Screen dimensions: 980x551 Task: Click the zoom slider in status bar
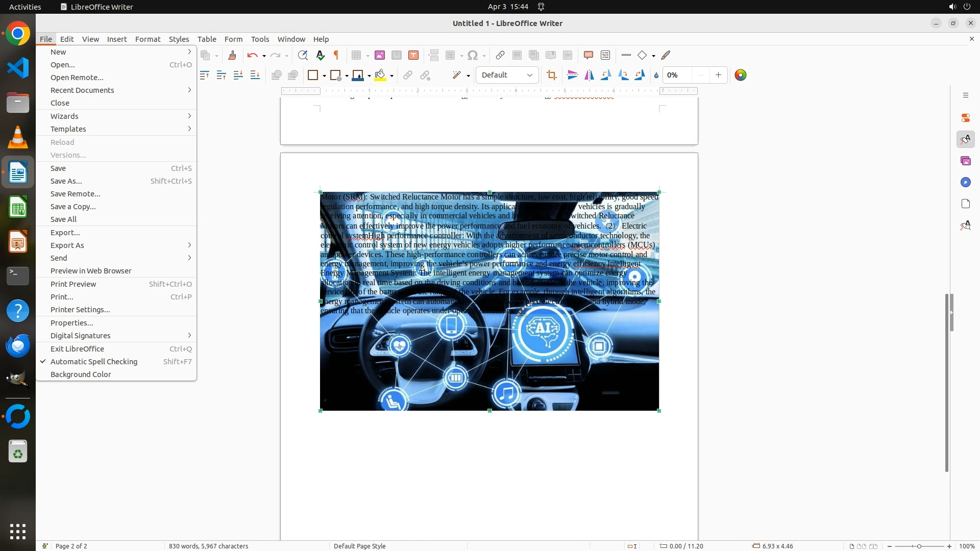tap(919, 546)
